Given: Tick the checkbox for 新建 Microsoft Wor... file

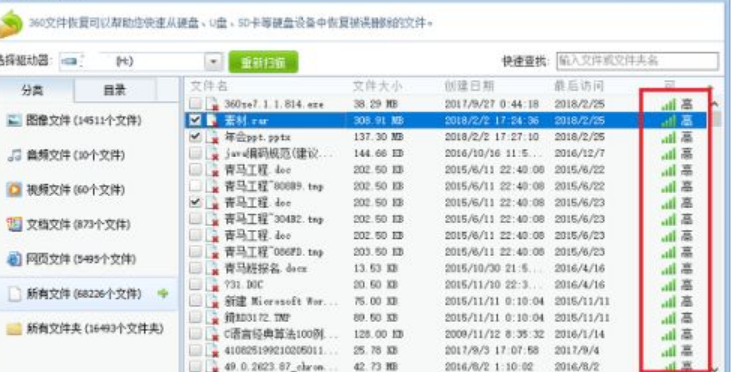Looking at the screenshot, I should tap(195, 301).
